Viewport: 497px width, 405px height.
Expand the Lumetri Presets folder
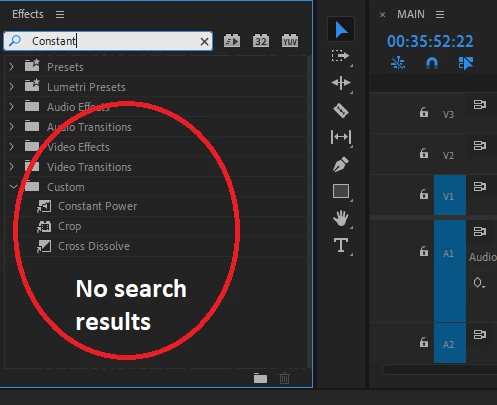(x=12, y=87)
